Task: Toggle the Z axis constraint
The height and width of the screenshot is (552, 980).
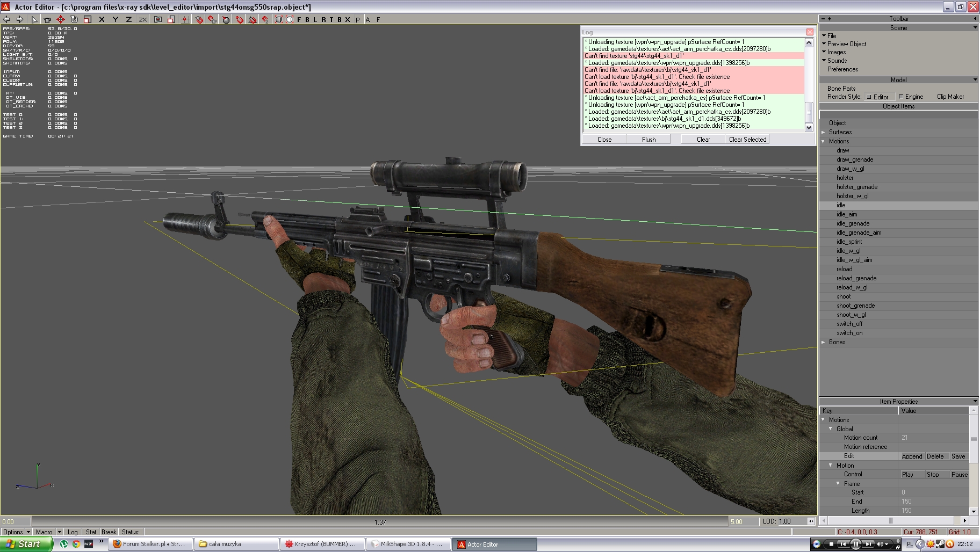Action: (128, 19)
